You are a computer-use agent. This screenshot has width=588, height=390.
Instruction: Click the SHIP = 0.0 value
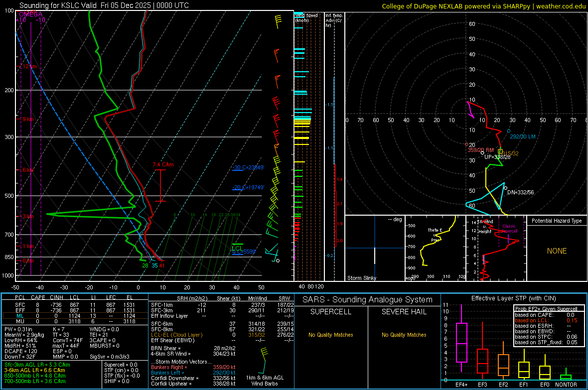tap(117, 381)
